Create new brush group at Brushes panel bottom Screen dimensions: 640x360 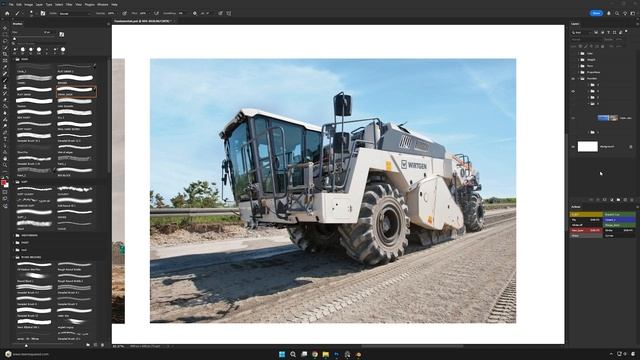click(88, 345)
